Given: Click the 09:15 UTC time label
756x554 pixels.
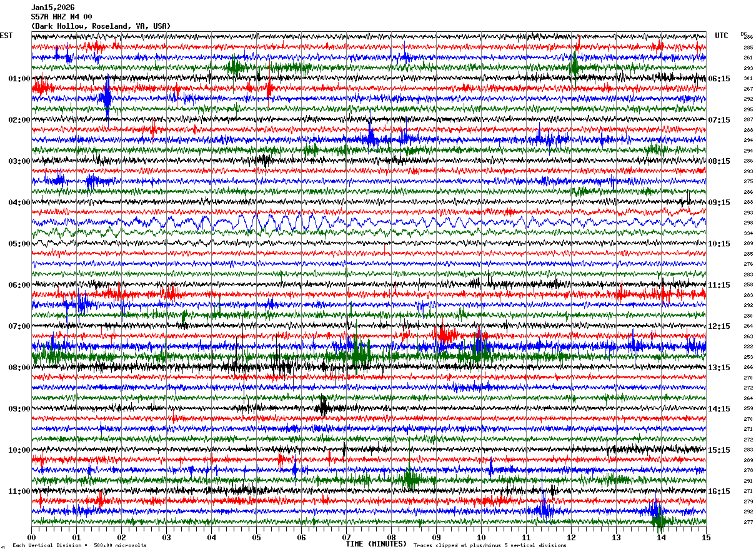Looking at the screenshot, I should pos(719,203).
